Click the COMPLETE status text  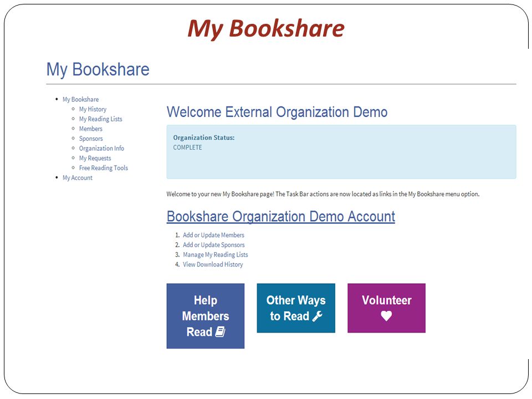pos(188,147)
